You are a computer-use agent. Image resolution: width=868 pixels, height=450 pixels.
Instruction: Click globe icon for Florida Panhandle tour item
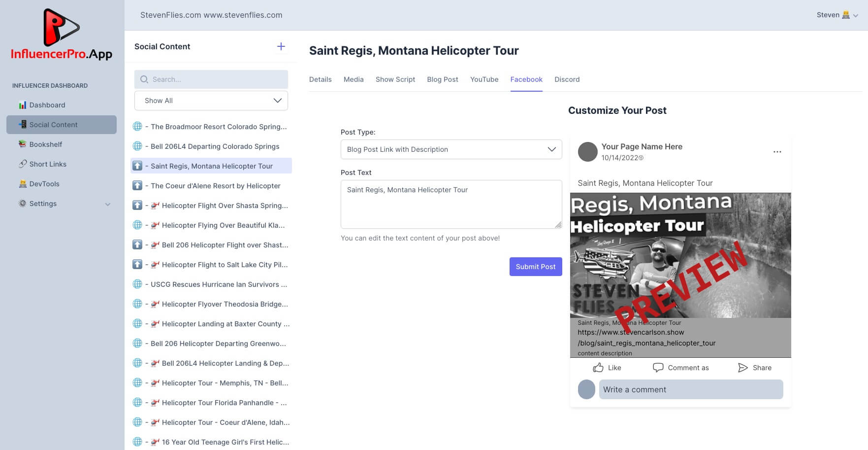click(x=137, y=402)
